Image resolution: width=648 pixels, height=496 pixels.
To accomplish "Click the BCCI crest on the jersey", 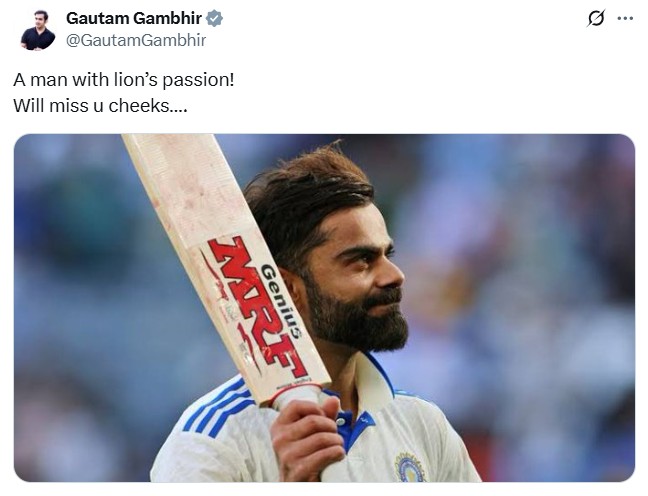I will click(409, 467).
